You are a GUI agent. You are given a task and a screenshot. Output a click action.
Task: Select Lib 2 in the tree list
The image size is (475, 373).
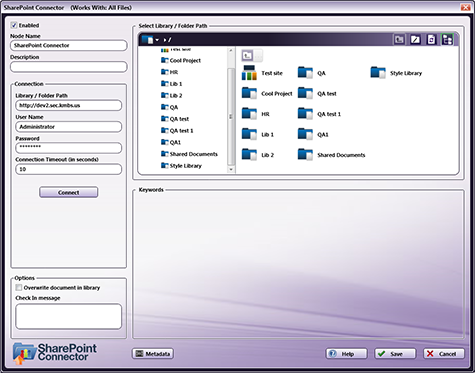click(x=172, y=96)
